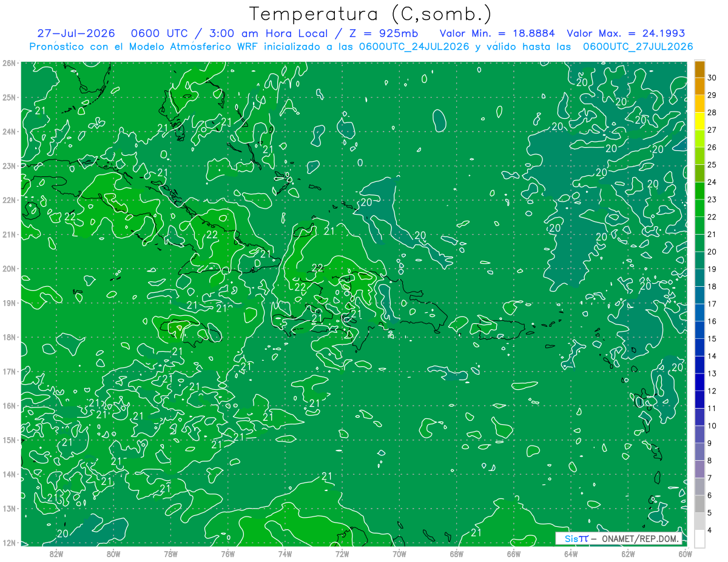Viewport: 728px width, 562px height.
Task: Click the "13N" latitude axis label
Action: click(x=8, y=508)
